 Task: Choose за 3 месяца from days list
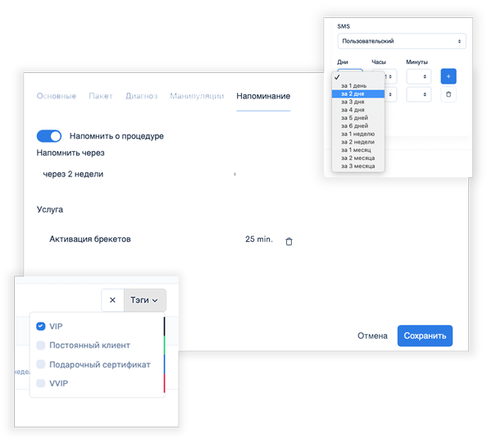click(x=358, y=166)
